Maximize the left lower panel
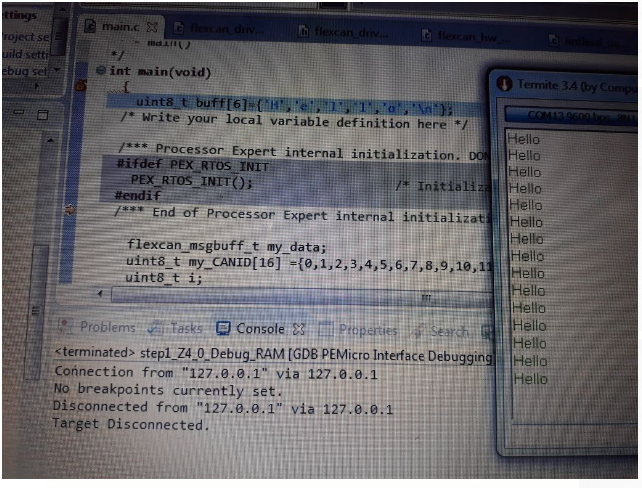Image resolution: width=642 pixels, height=488 pixels. (43, 115)
